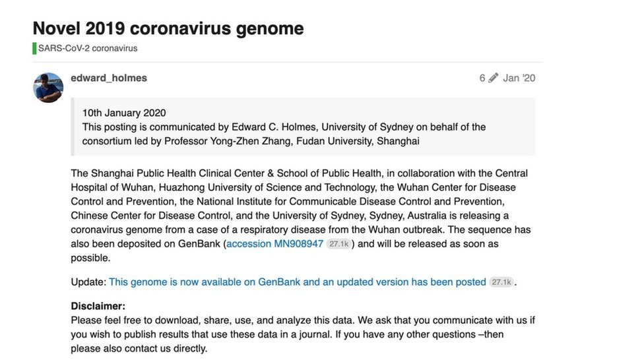
Task: Click the 10th January 2020 date line
Action: tap(124, 113)
